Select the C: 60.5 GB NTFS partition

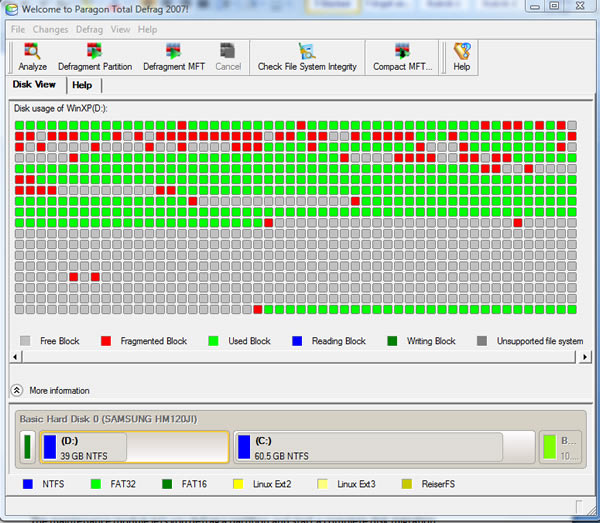[384, 447]
